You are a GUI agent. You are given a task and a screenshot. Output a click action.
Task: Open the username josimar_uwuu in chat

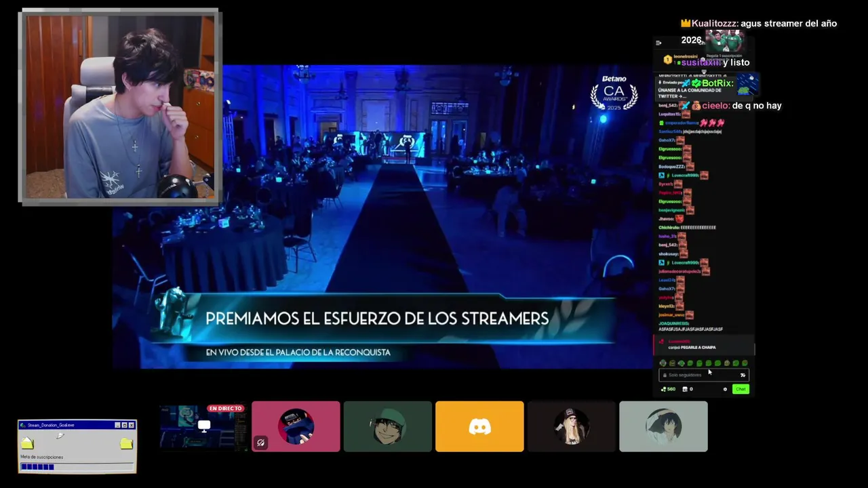pos(671,315)
